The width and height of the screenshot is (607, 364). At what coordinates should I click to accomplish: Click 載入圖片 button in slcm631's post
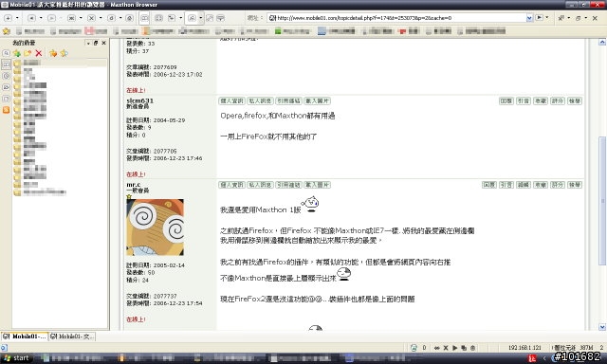(317, 101)
